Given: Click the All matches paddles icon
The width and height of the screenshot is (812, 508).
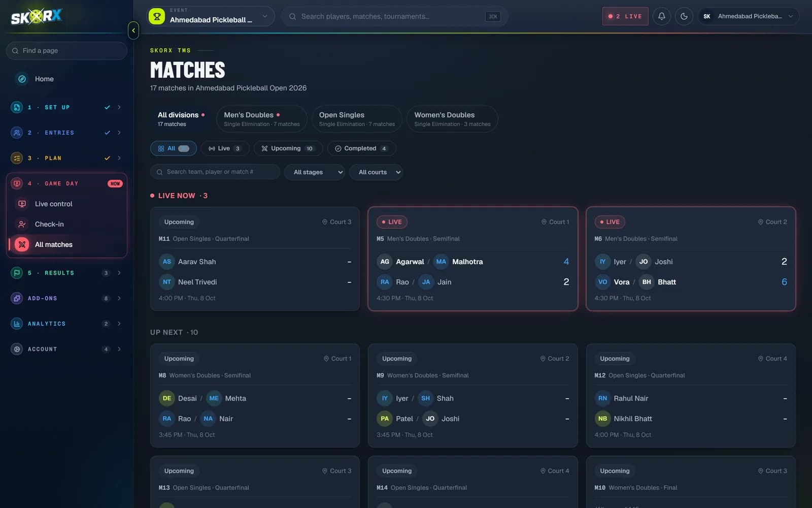Looking at the screenshot, I should pos(22,244).
